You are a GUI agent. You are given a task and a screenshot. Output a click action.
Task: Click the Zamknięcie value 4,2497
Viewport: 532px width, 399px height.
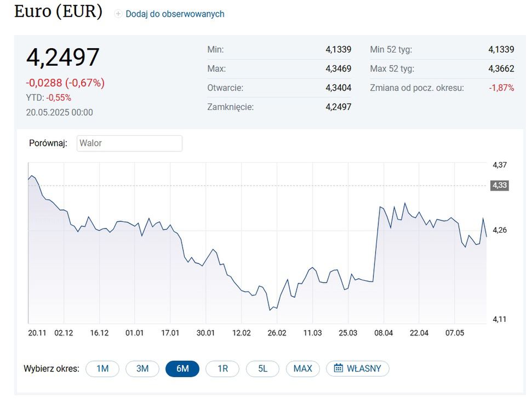coord(339,107)
